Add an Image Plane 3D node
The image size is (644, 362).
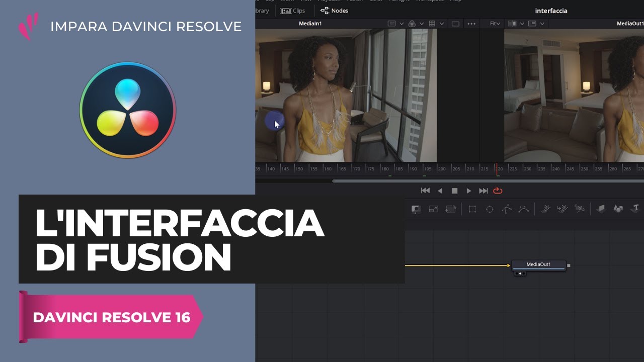601,209
